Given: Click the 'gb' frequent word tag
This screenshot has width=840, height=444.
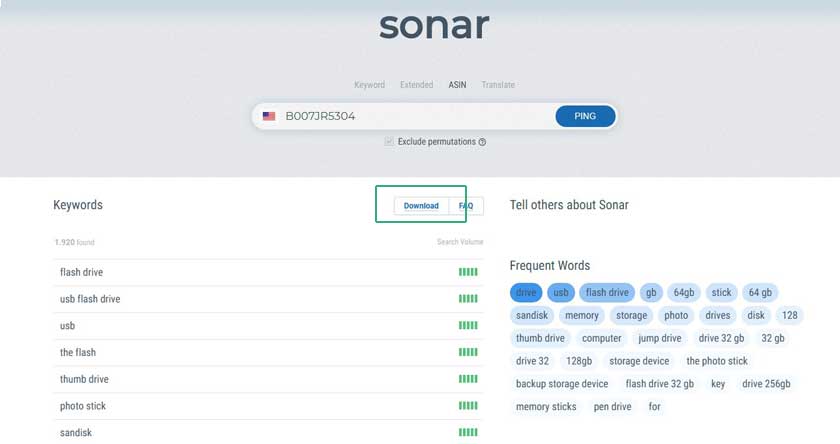Looking at the screenshot, I should [651, 292].
